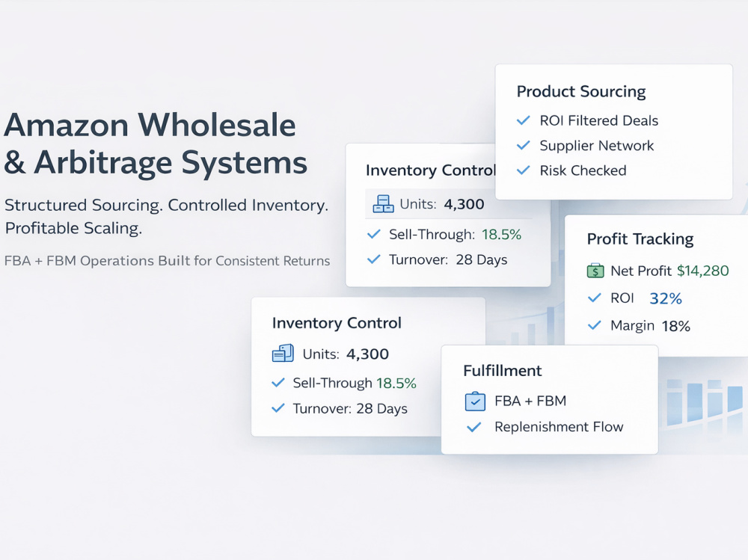Image resolution: width=748 pixels, height=560 pixels.
Task: Click the clipboard check icon beside FBA + FBM
Action: [475, 401]
